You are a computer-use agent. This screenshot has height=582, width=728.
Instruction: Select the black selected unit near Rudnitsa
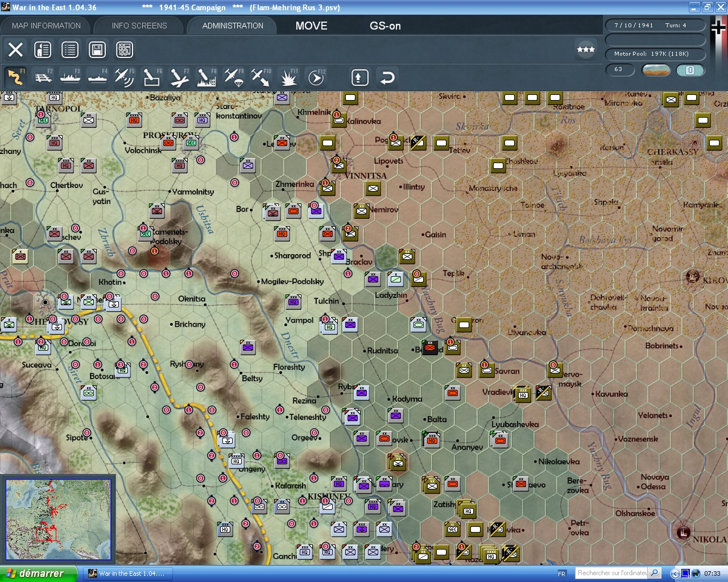click(x=430, y=347)
